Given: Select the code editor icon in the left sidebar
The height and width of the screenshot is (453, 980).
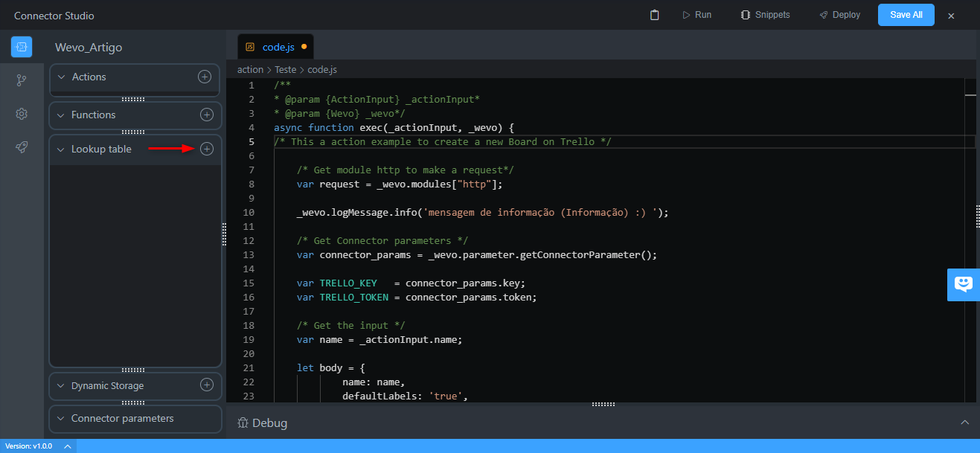Looking at the screenshot, I should pyautogui.click(x=22, y=47).
